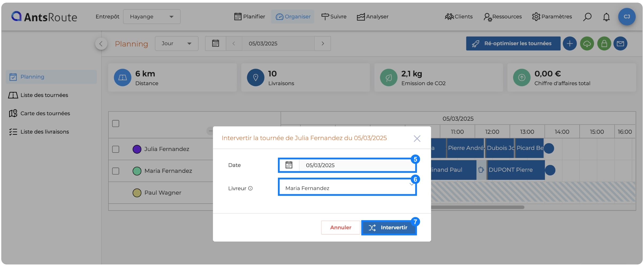Viewport: 644px width, 268px height.
Task: Open the Ressources section
Action: [502, 17]
